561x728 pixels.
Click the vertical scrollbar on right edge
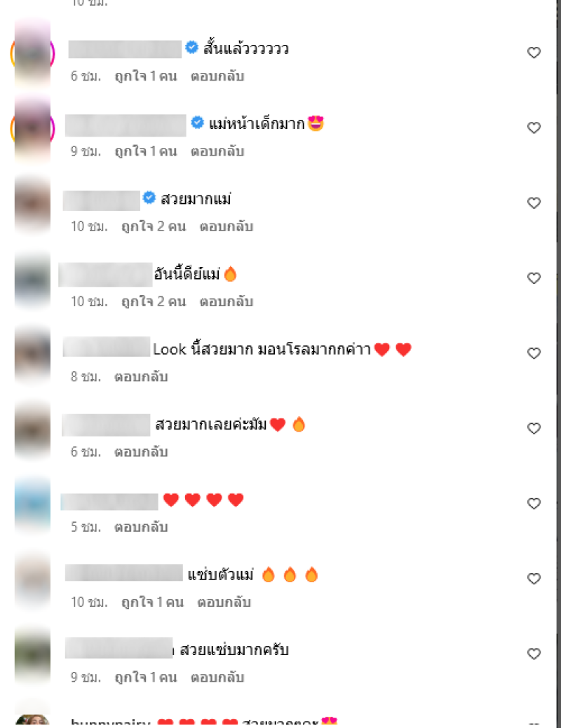tap(557, 364)
